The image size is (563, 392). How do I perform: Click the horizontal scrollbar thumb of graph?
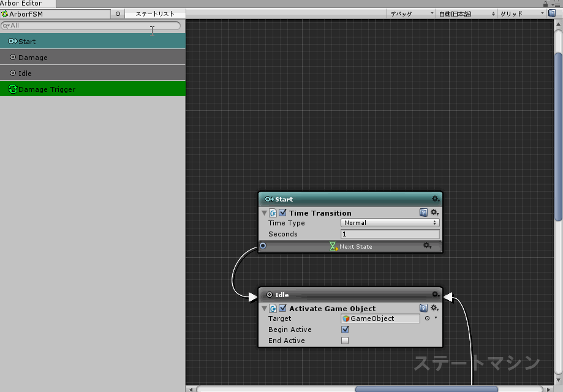(x=426, y=388)
